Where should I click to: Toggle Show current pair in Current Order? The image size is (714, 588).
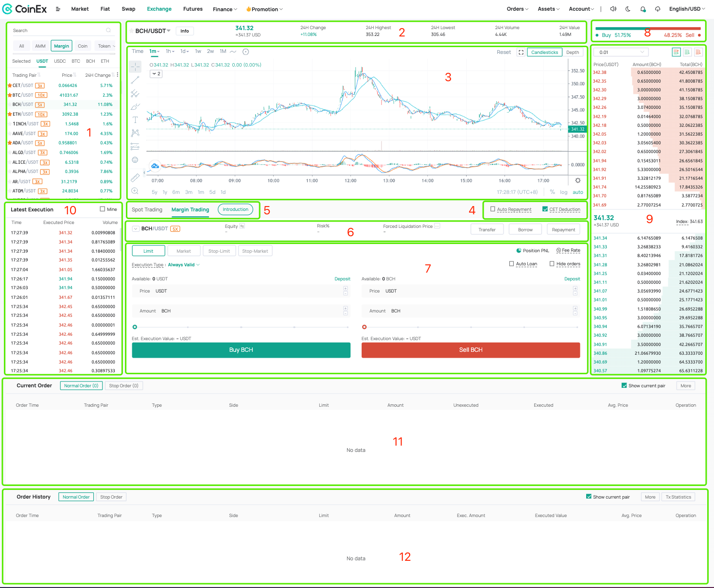point(624,385)
